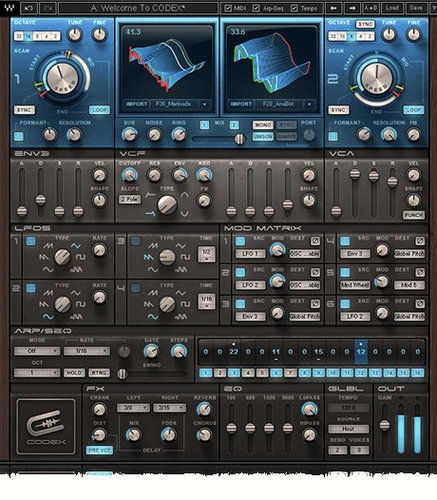Toggle oscillator 1 Formant on/off square
437x500 pixels.
point(19,136)
